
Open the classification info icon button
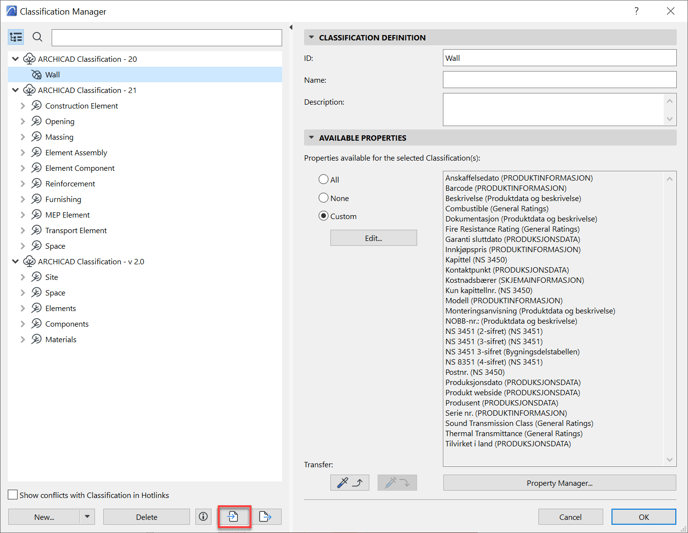[x=203, y=517]
